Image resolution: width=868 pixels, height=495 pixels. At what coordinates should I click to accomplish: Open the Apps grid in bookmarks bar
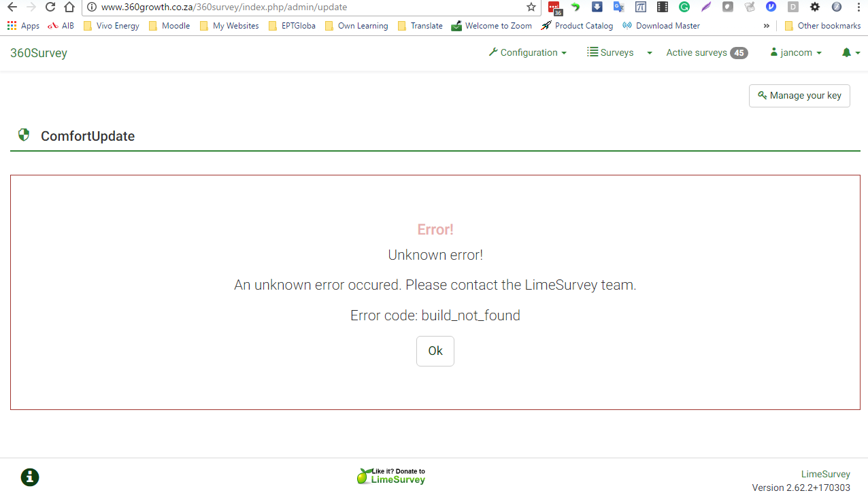click(x=23, y=26)
